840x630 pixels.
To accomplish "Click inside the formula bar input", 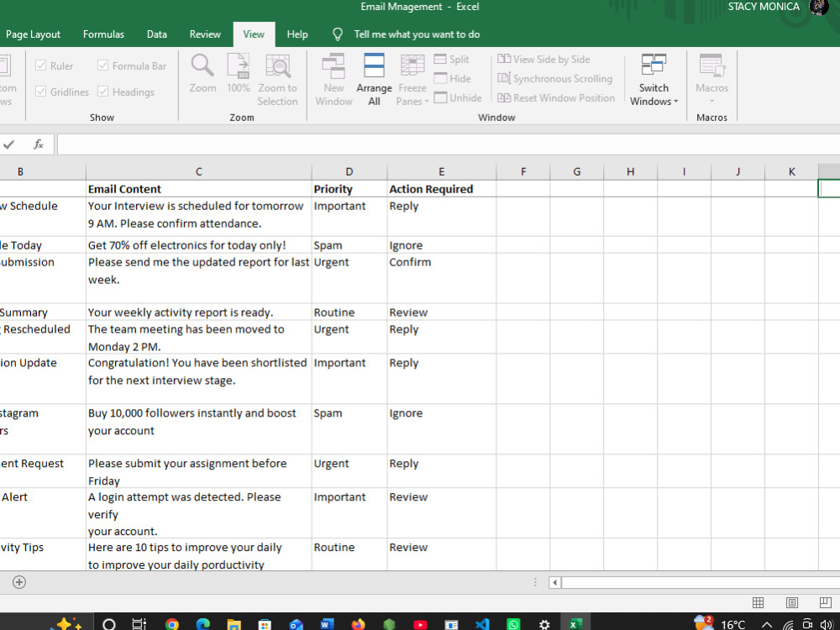I will coord(449,144).
